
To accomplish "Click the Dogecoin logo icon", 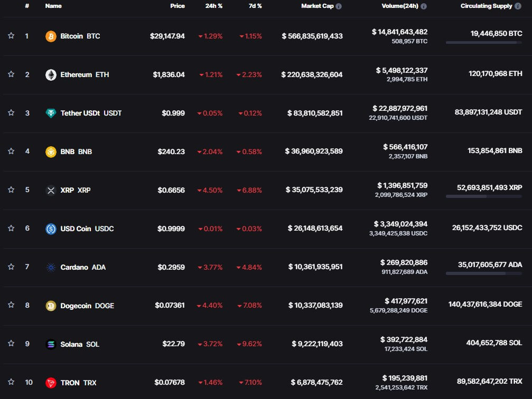I will coord(51,306).
